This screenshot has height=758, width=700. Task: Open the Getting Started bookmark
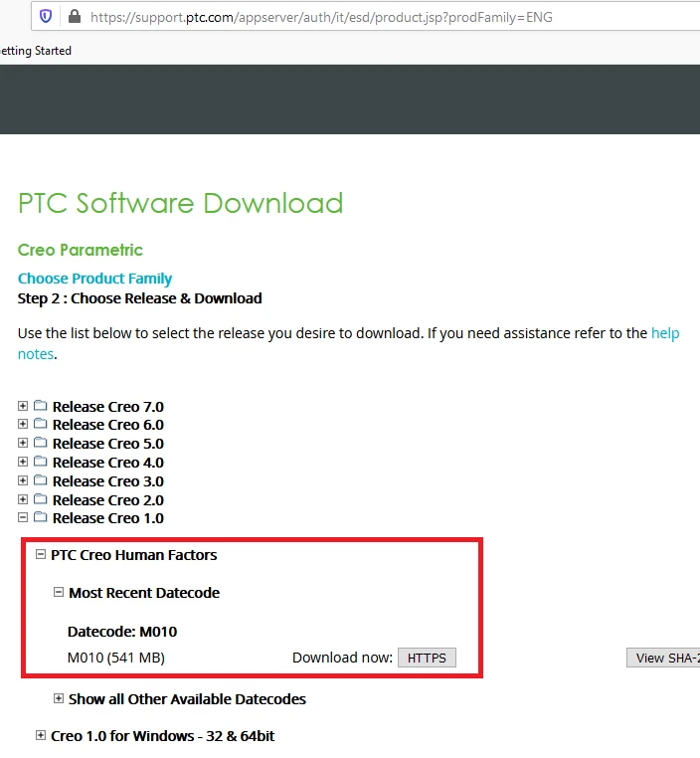click(x=35, y=51)
